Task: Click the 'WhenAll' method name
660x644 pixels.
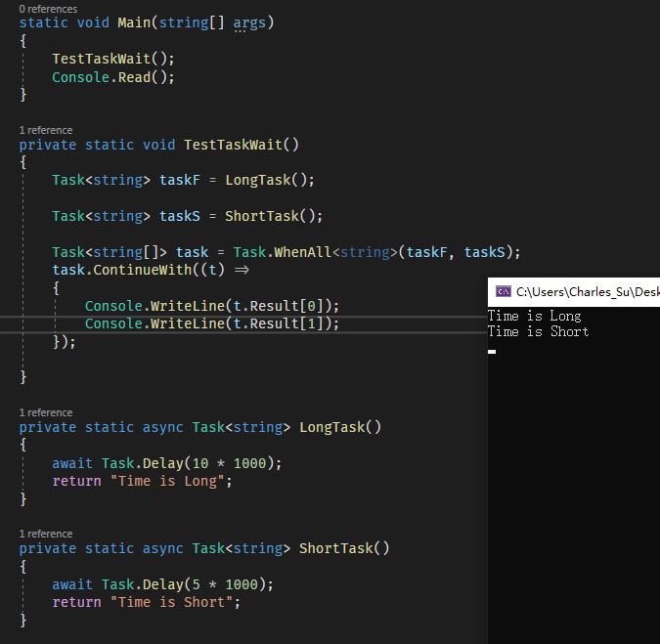Action: pos(303,252)
